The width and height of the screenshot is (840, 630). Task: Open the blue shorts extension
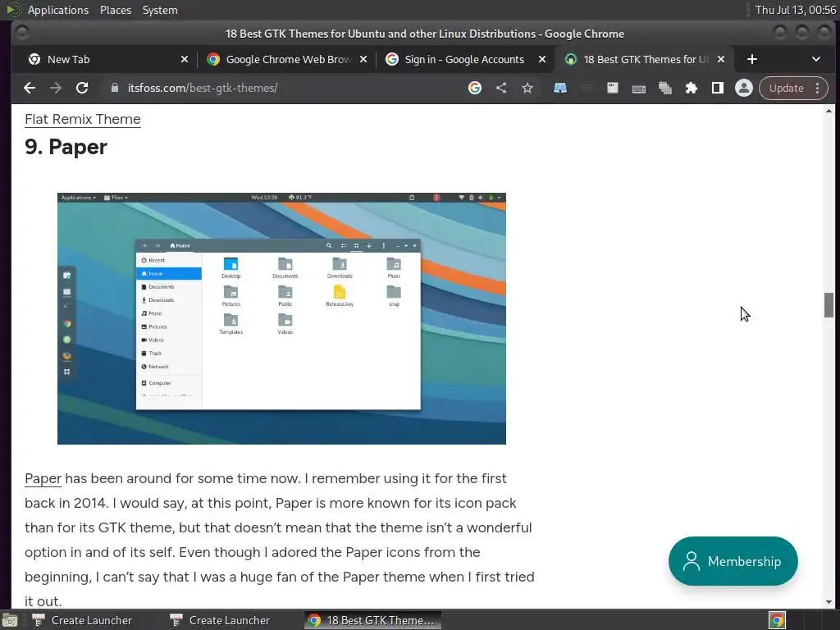[x=559, y=89]
